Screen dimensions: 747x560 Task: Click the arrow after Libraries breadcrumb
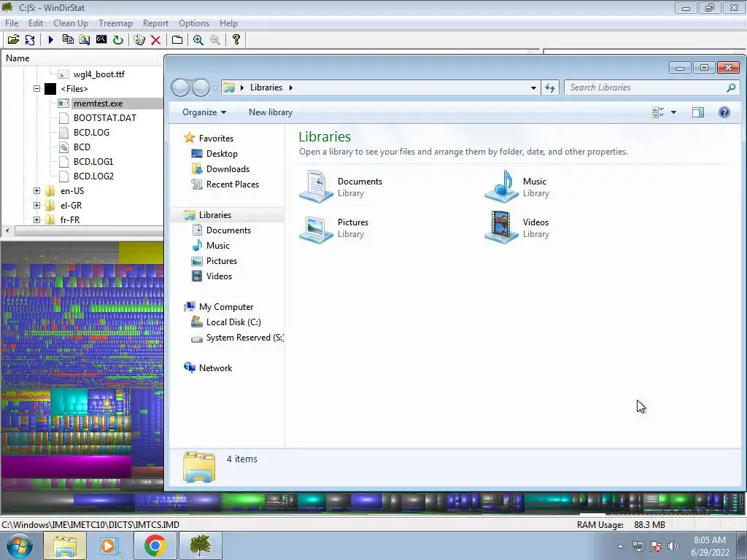click(290, 87)
